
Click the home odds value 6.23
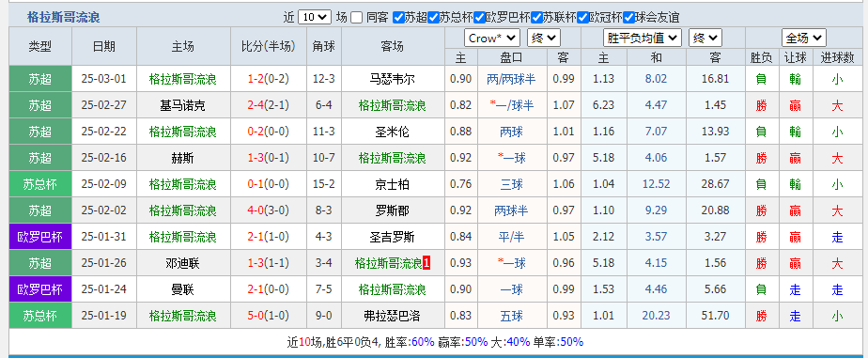click(603, 105)
